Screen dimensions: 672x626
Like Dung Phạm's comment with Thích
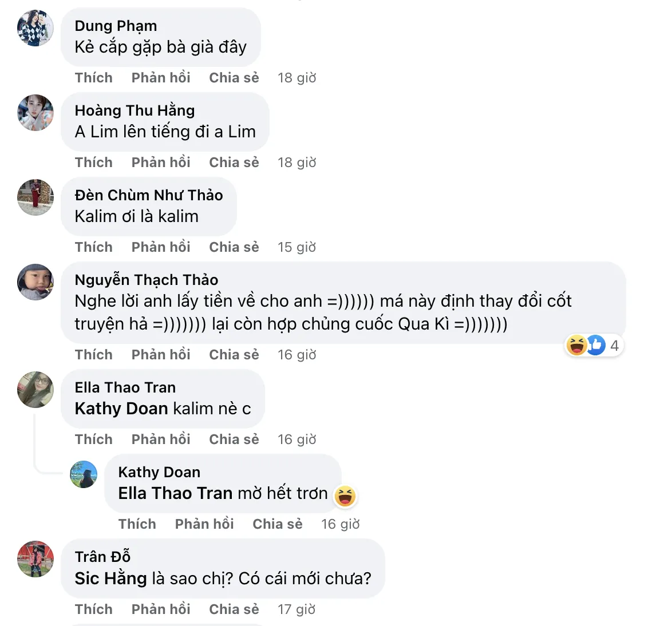coord(93,78)
